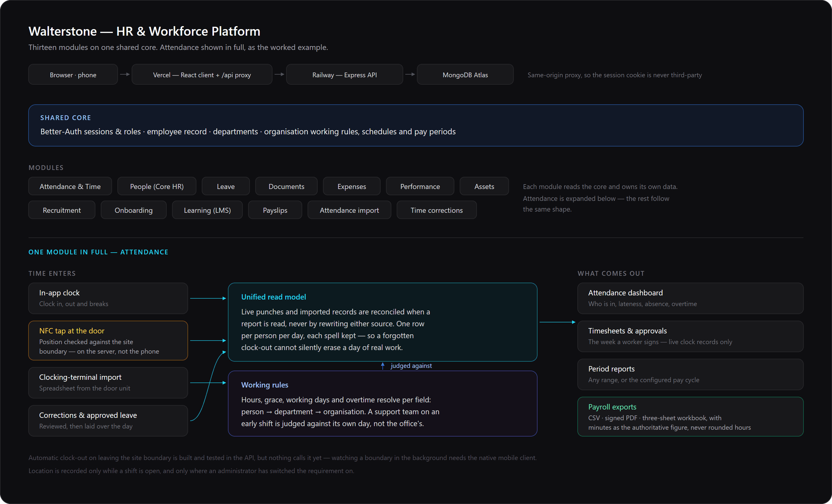Open the Time corrections module chip

(x=437, y=210)
